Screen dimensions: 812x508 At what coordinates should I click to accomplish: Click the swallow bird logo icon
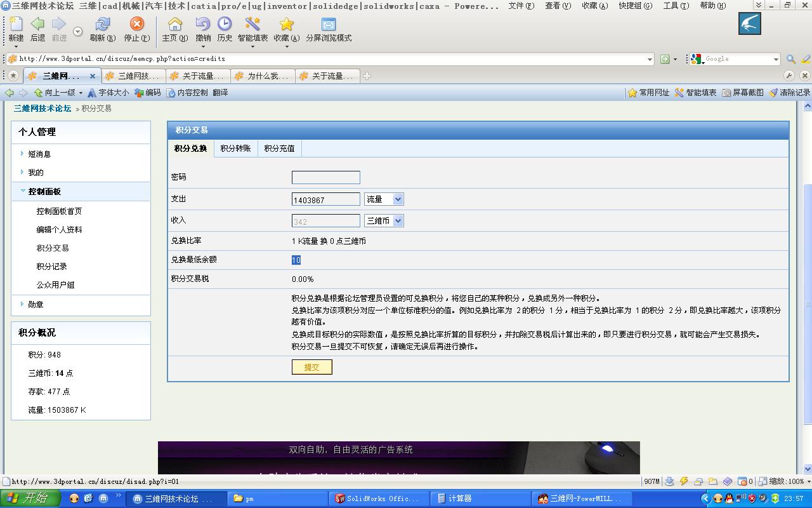pos(750,24)
